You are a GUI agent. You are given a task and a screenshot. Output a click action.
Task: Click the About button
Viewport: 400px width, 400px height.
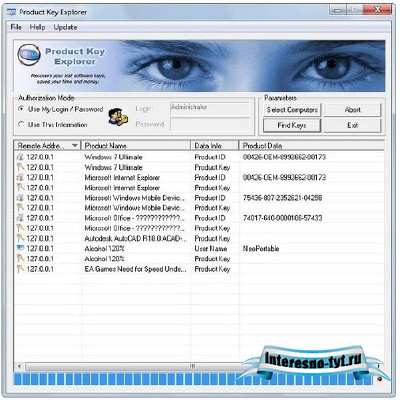pos(352,110)
